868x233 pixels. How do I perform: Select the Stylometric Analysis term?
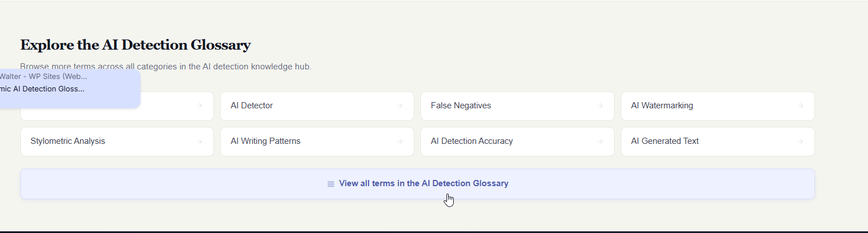pos(68,141)
